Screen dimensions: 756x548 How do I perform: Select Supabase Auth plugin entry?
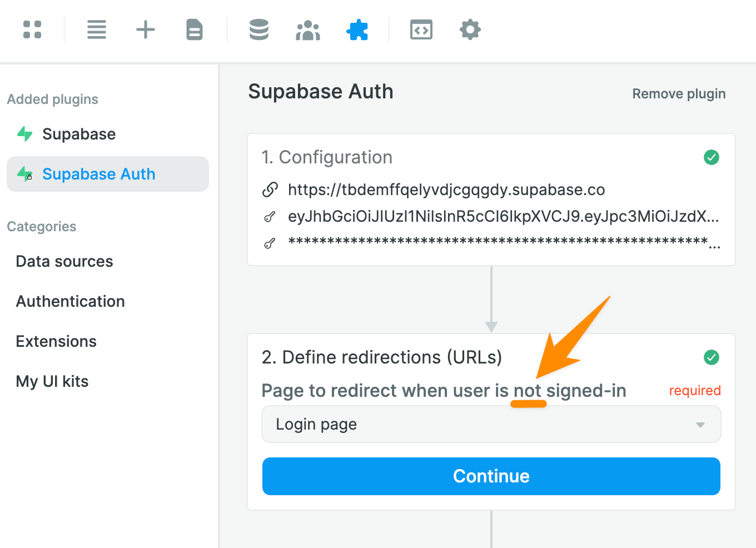108,174
